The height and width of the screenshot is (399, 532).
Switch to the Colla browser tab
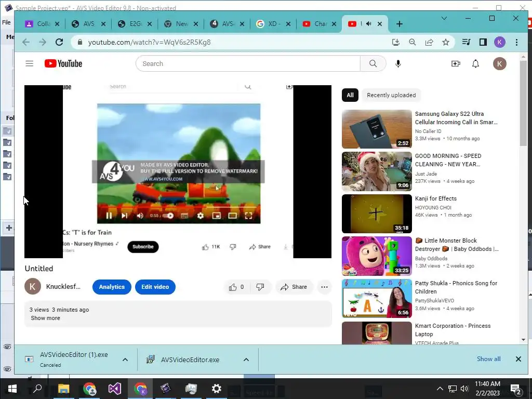coord(44,24)
